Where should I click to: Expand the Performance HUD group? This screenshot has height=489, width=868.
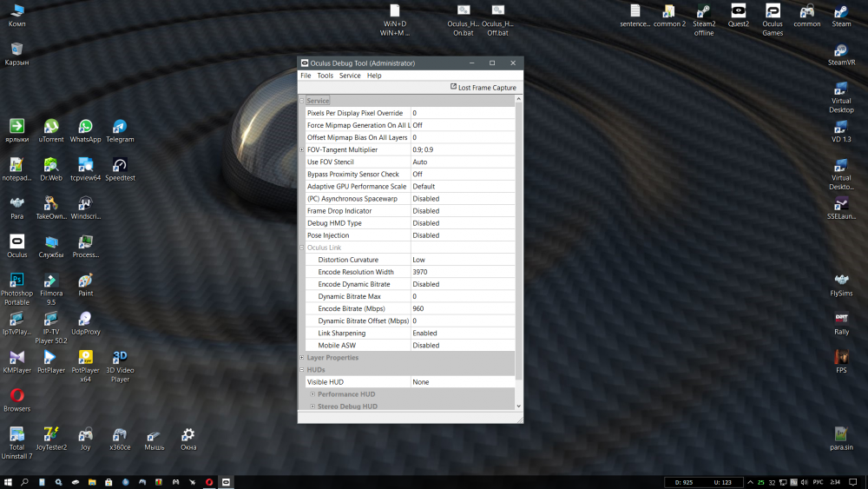312,394
